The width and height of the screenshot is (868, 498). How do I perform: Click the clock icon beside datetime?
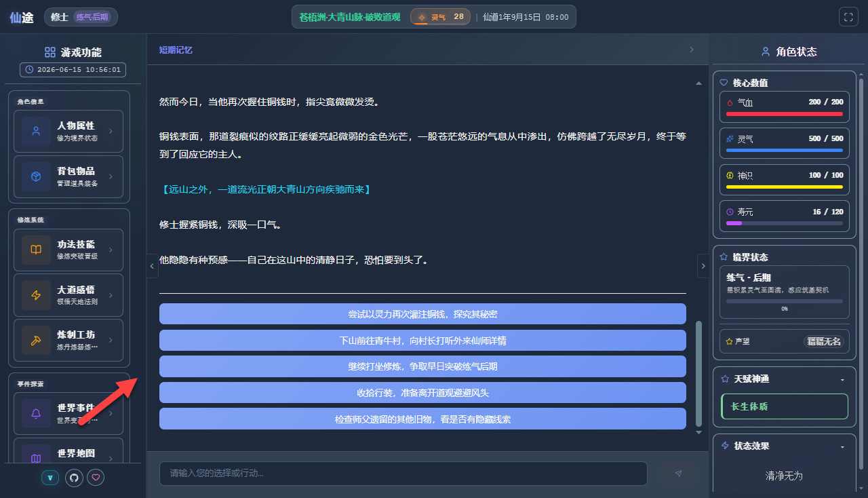click(30, 69)
